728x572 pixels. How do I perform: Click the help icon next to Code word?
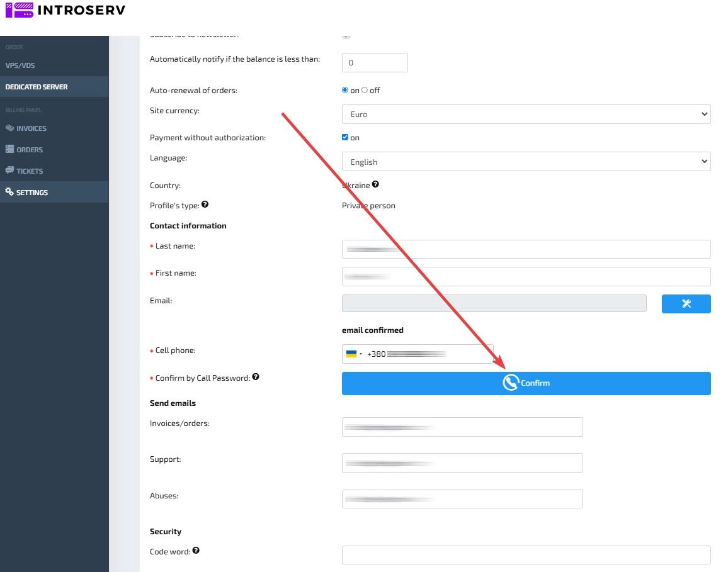196,551
